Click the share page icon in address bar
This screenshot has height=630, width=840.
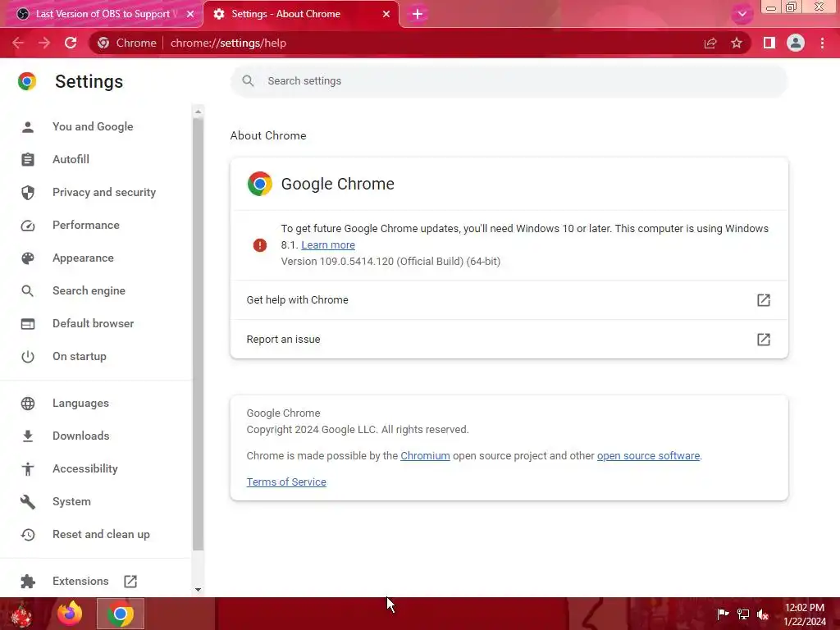pos(710,43)
